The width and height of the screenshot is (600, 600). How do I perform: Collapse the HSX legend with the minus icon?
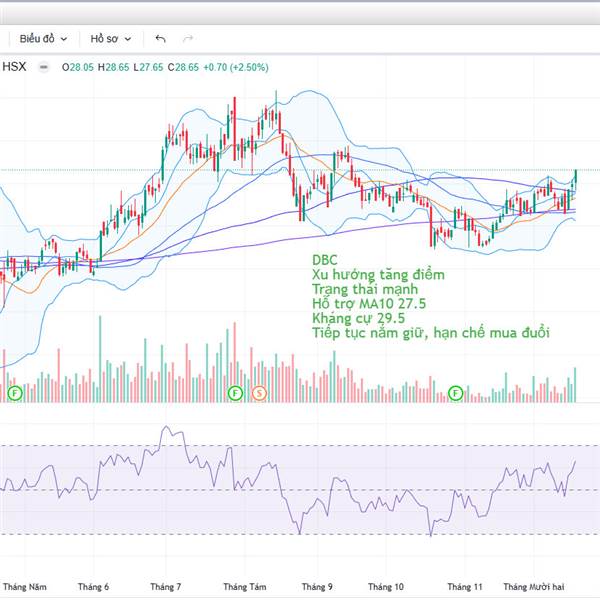click(44, 67)
